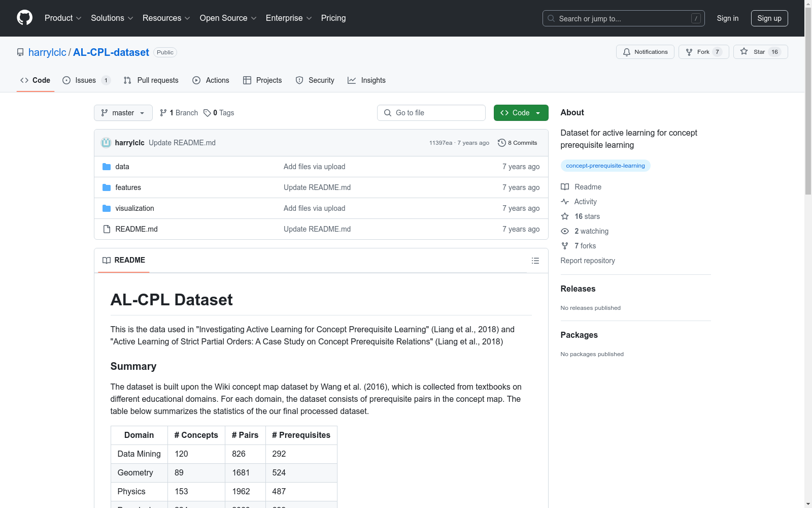The height and width of the screenshot is (508, 812).
Task: Open the master branch selector dropdown
Action: [x=123, y=113]
